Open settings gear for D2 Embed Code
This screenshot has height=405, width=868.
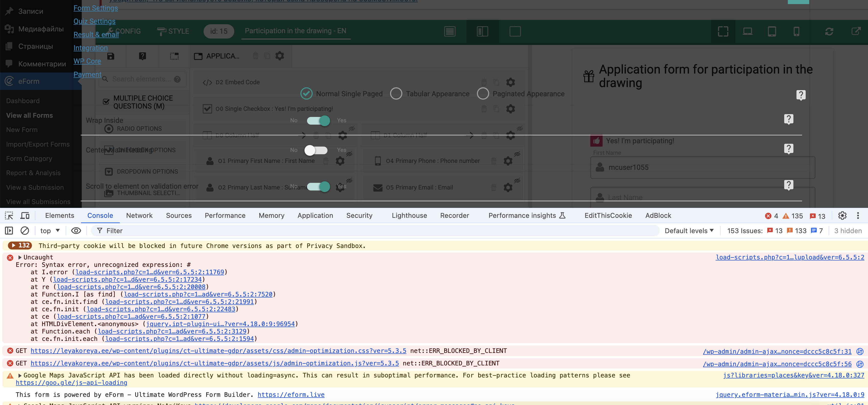510,82
